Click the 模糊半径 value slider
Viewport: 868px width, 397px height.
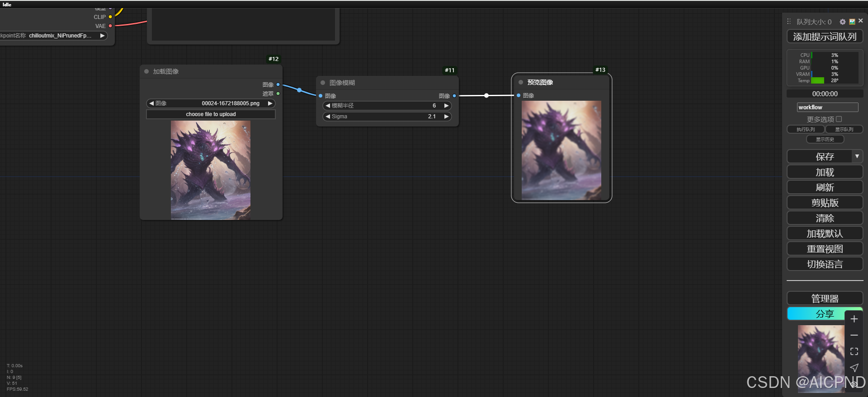[x=387, y=106]
